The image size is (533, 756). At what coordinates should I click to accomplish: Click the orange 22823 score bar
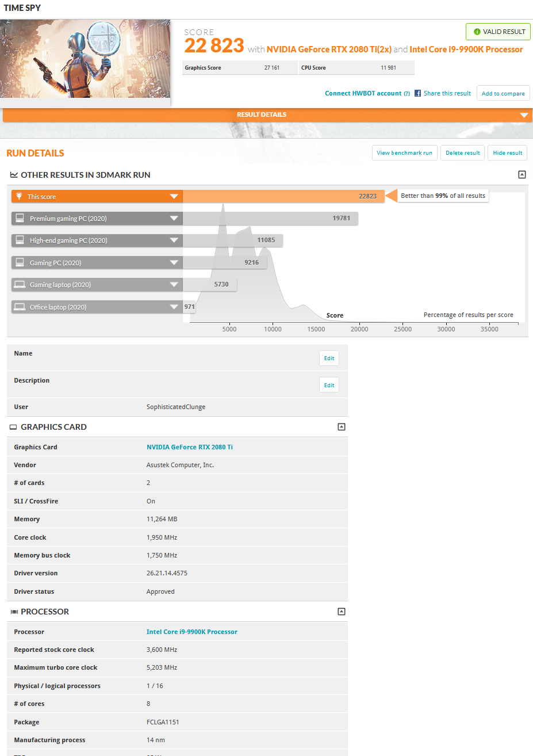click(x=282, y=196)
